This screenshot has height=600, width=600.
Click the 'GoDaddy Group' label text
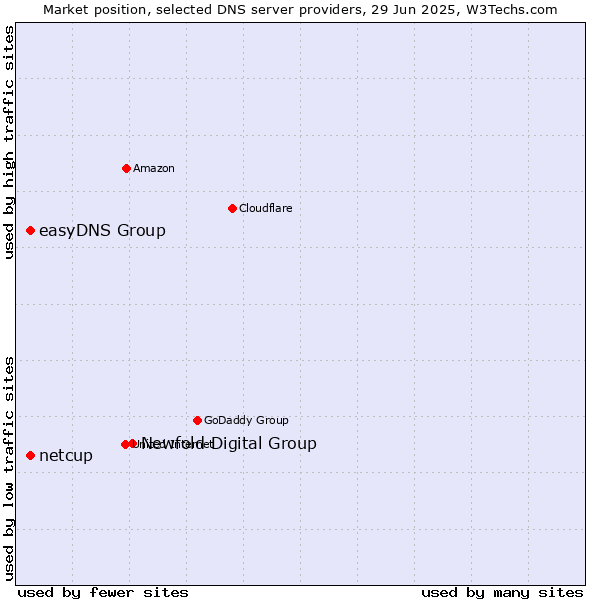(x=246, y=420)
